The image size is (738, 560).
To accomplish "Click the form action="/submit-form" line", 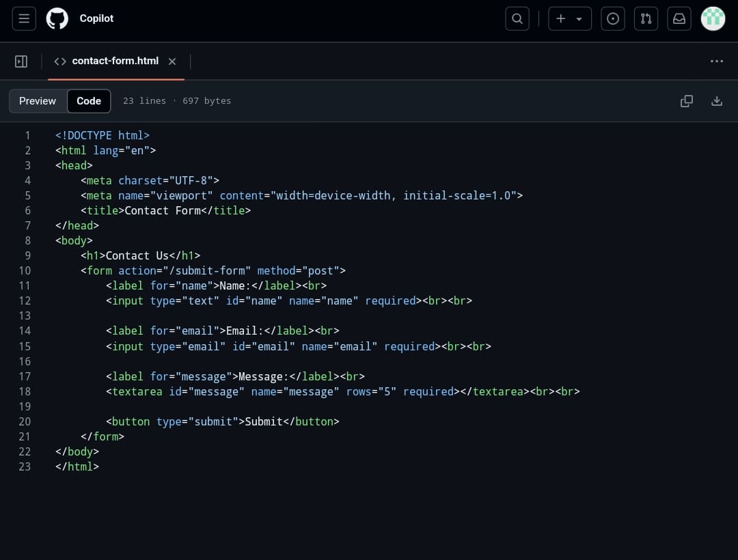I will [x=213, y=271].
